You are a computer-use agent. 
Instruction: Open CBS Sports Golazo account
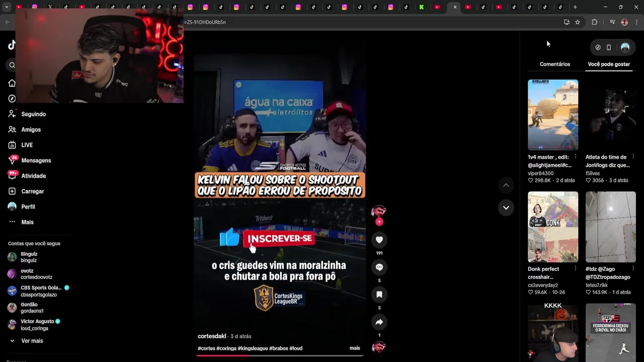[40, 291]
